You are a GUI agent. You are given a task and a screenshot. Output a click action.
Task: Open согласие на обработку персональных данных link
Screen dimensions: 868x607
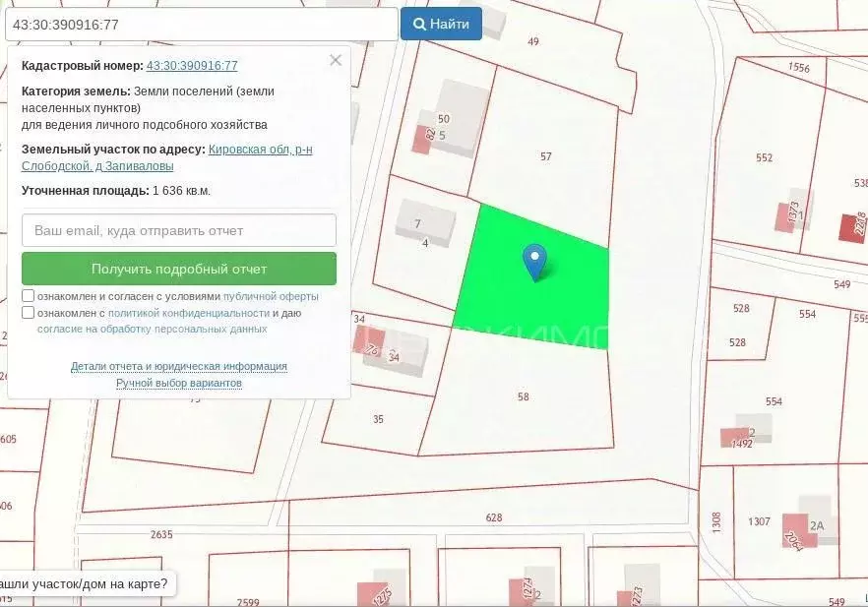coord(152,330)
